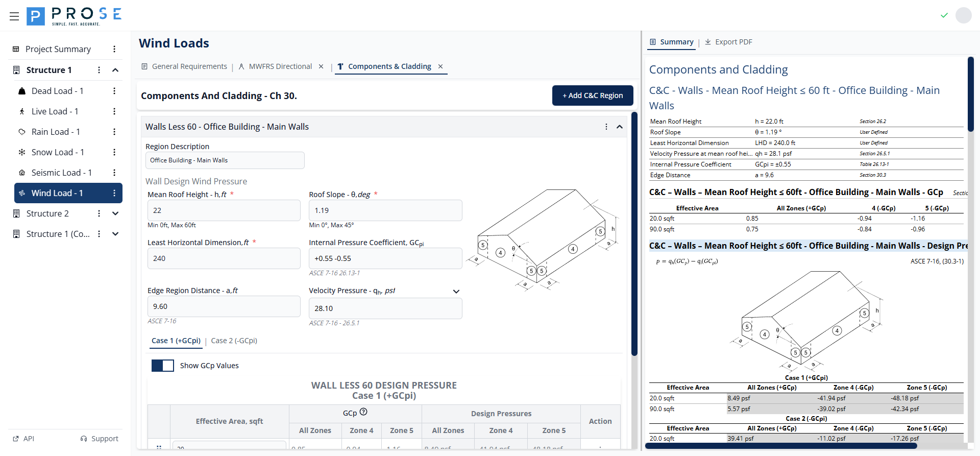Click the Add C&C Region button
Image resolution: width=980 pixels, height=456 pixels.
click(593, 95)
